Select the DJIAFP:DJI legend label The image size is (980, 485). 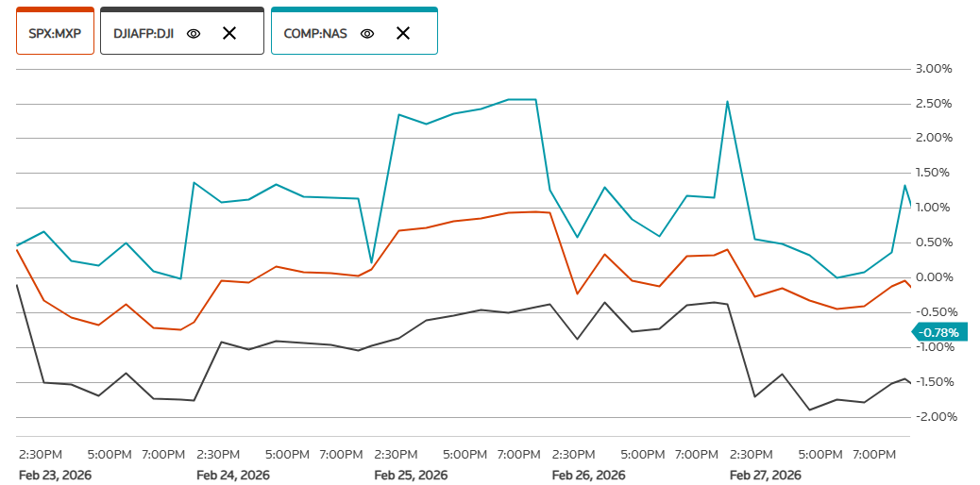143,33
